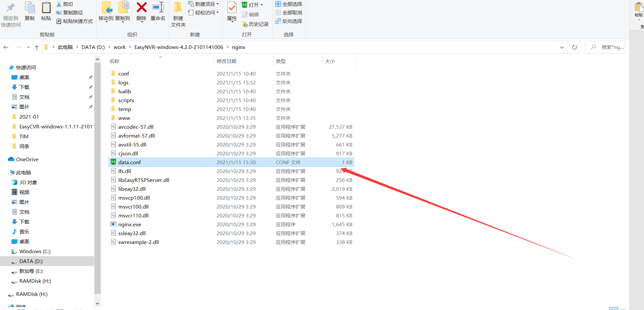
Task: Select the data.conf file
Action: (x=231, y=162)
